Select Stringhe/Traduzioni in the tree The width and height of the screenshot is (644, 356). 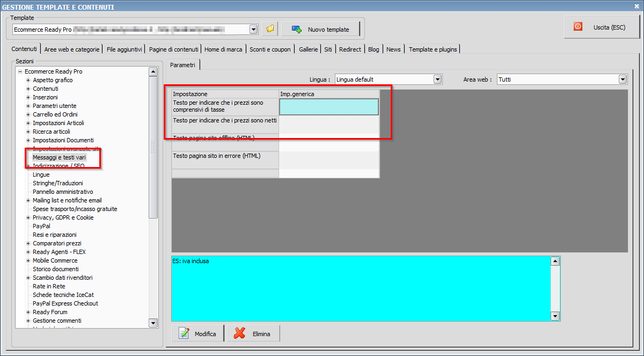click(x=58, y=183)
